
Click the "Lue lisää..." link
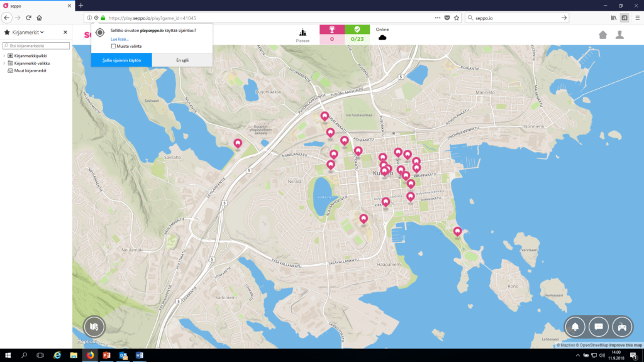click(119, 39)
